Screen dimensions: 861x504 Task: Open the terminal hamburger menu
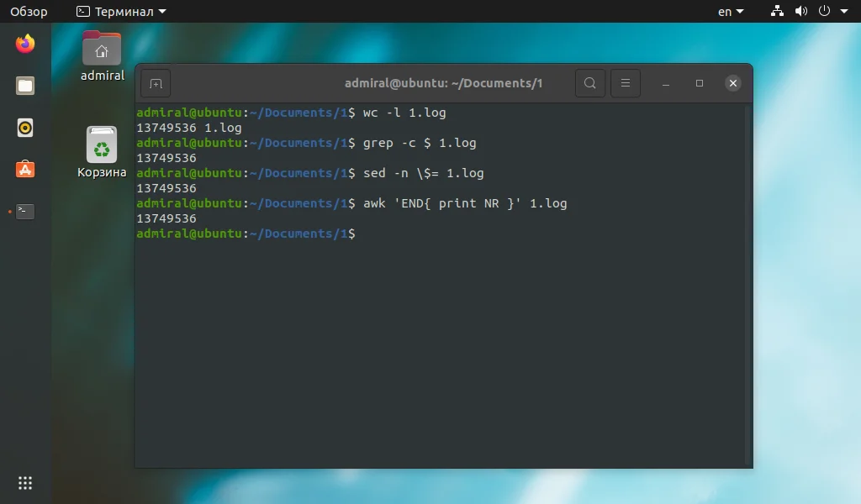pyautogui.click(x=625, y=82)
